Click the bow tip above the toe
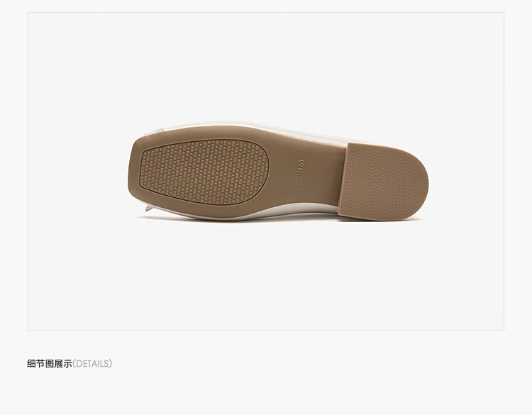The height and width of the screenshot is (415, 532). point(150,133)
